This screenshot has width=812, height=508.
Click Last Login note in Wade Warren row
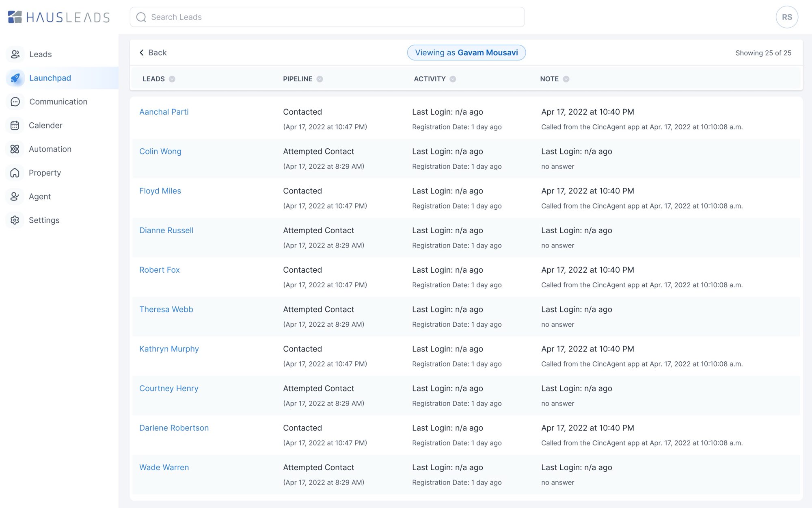point(577,467)
